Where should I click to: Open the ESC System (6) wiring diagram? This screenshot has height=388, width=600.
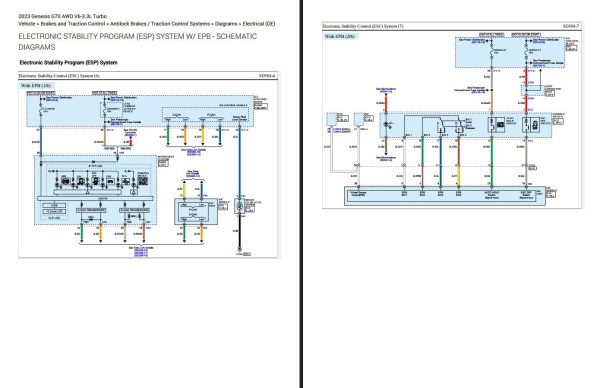pyautogui.click(x=148, y=165)
